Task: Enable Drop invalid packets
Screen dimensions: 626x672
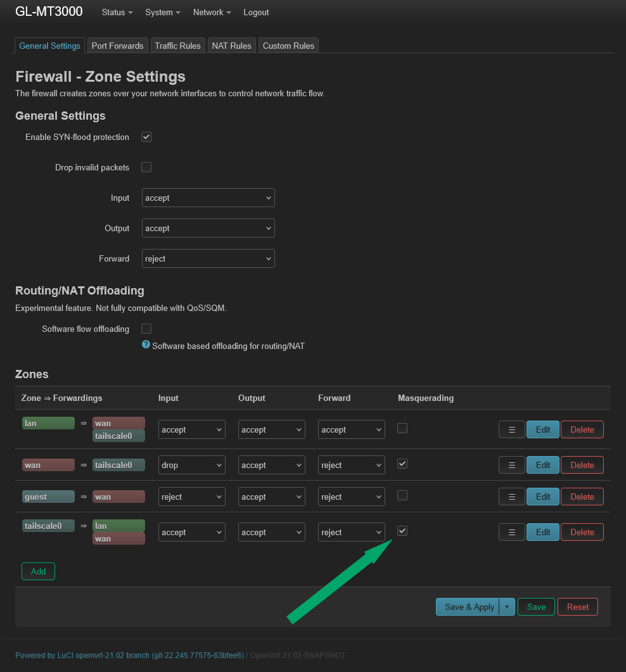Action: [146, 167]
